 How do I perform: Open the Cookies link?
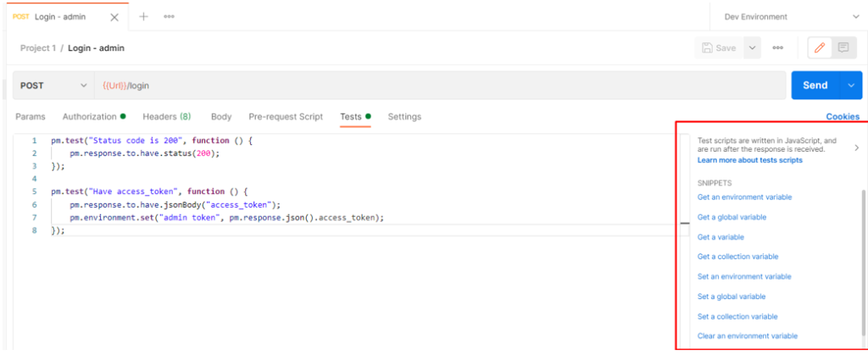point(843,117)
